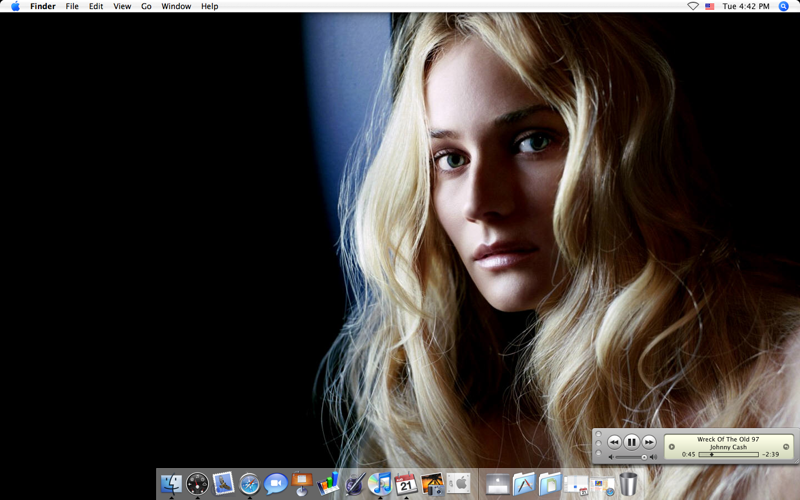Open Spotlight search in menu bar
800x500 pixels.
click(x=784, y=6)
